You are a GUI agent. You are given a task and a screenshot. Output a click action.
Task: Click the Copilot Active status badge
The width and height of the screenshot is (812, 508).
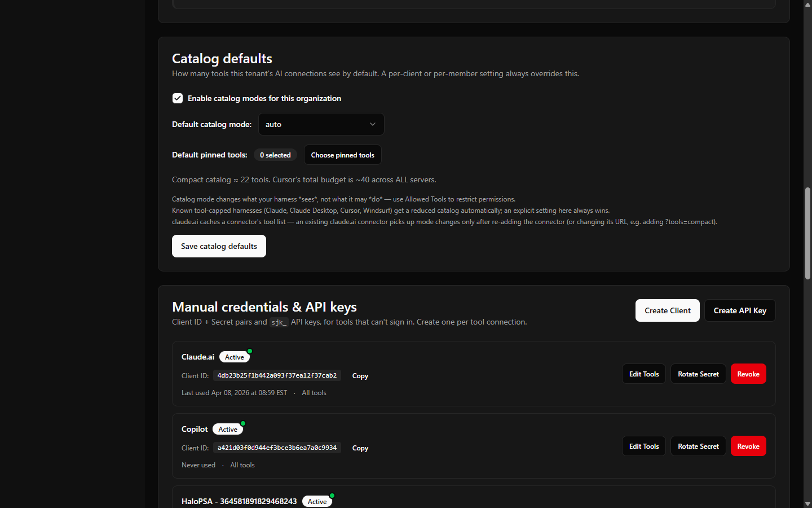(x=228, y=429)
